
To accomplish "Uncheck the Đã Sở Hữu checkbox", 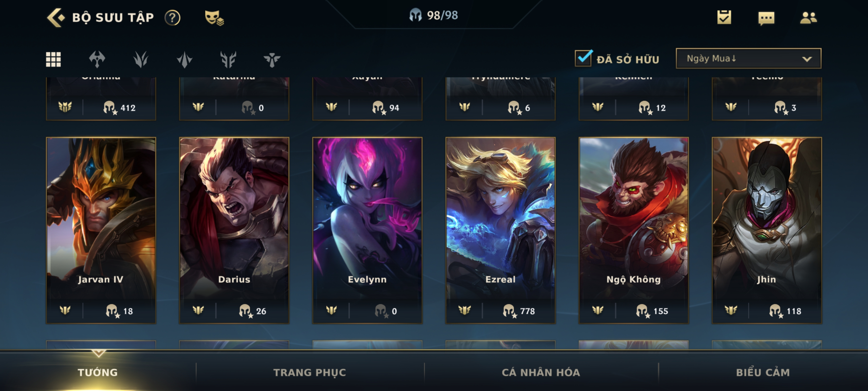I will pyautogui.click(x=583, y=58).
